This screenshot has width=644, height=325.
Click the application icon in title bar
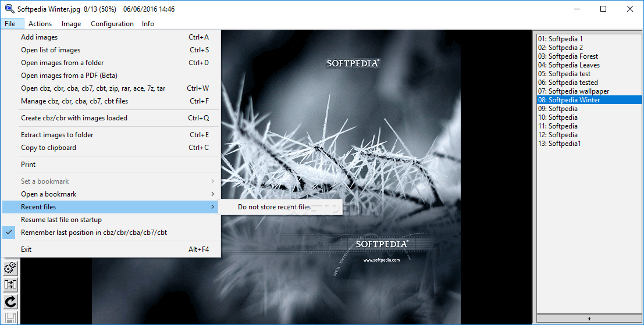tap(9, 9)
